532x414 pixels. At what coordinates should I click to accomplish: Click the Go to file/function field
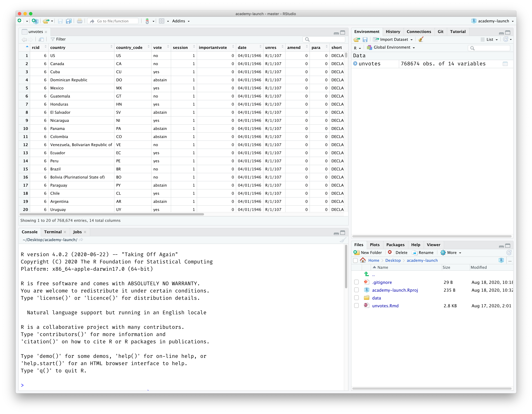pyautogui.click(x=113, y=21)
